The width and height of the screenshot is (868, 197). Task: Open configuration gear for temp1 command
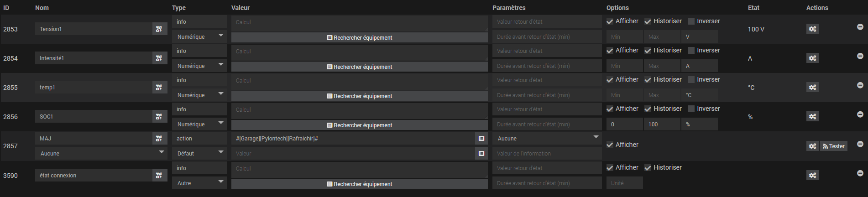pos(812,88)
